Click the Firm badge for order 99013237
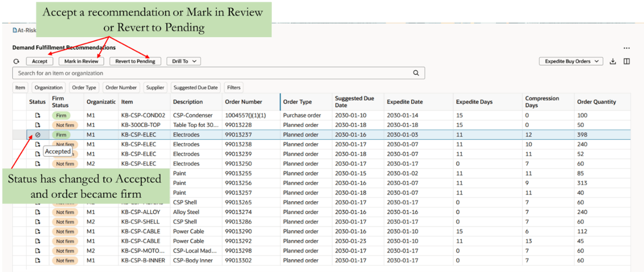This screenshot has width=644, height=272. 61,135
